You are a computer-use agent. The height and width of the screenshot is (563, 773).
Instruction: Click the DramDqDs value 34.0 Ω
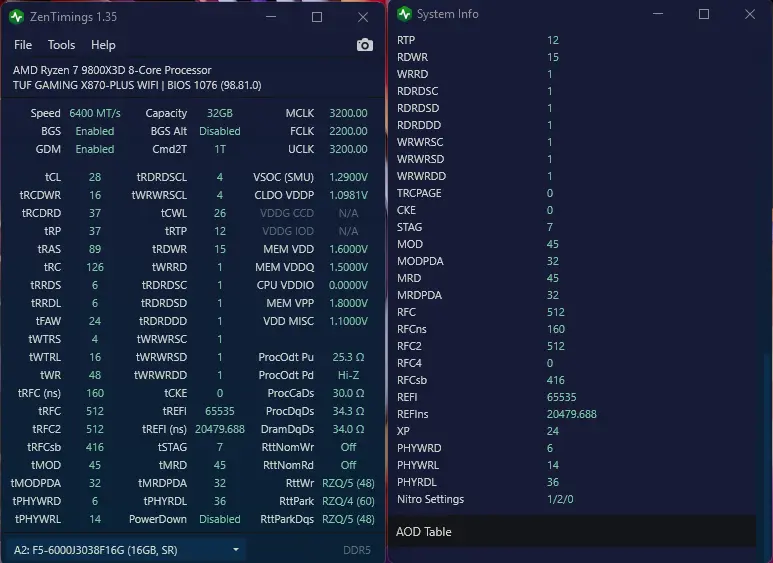(348, 429)
